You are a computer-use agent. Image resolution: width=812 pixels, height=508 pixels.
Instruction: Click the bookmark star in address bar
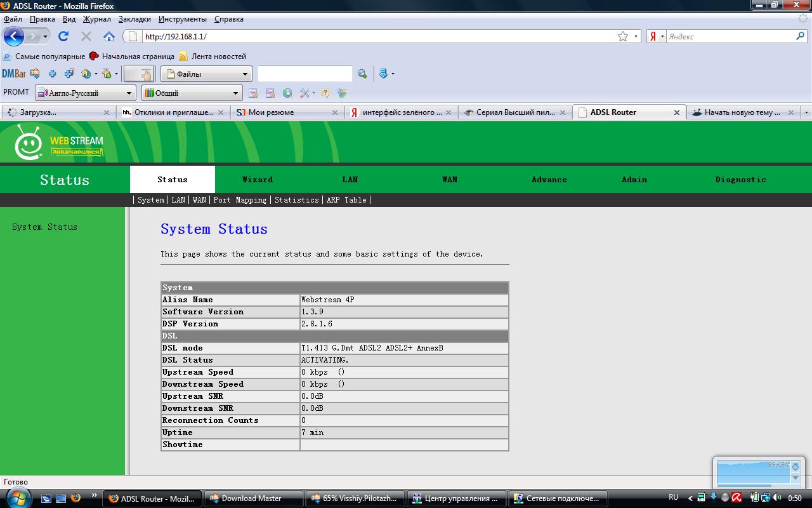[623, 36]
